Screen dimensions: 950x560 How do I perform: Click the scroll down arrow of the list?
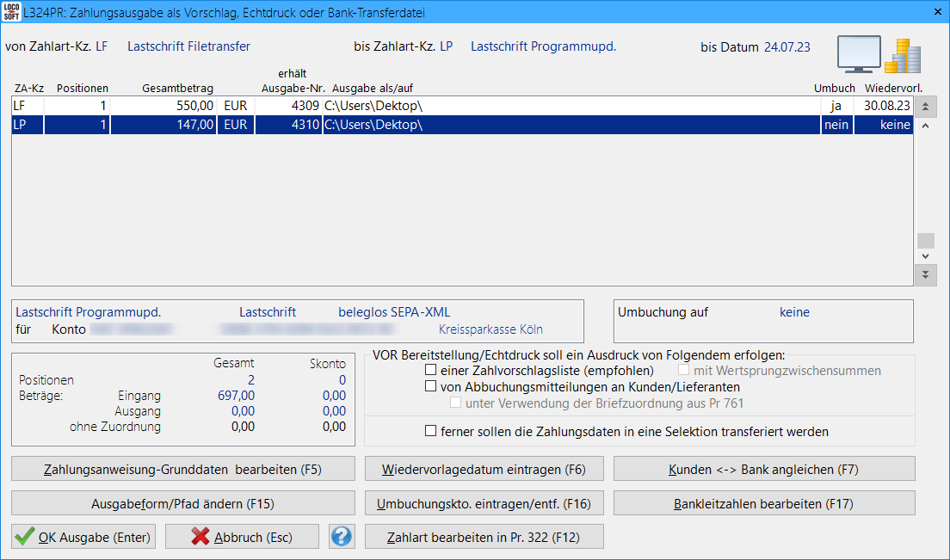click(926, 256)
